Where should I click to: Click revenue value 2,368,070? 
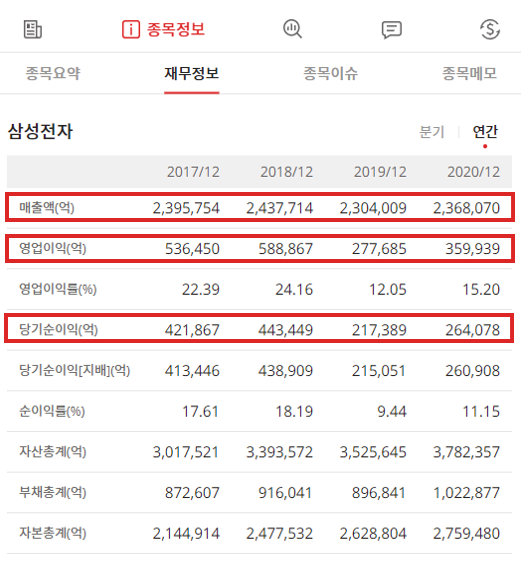pyautogui.click(x=466, y=208)
